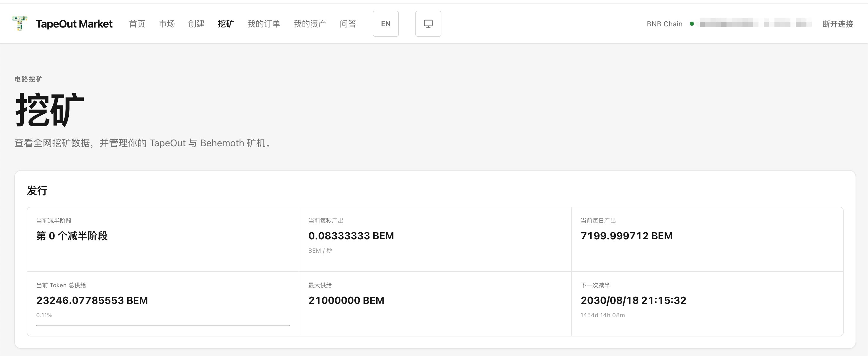Click the 当前 Token 总供给 label
Screen dimensions: 868x356
pyautogui.click(x=61, y=285)
